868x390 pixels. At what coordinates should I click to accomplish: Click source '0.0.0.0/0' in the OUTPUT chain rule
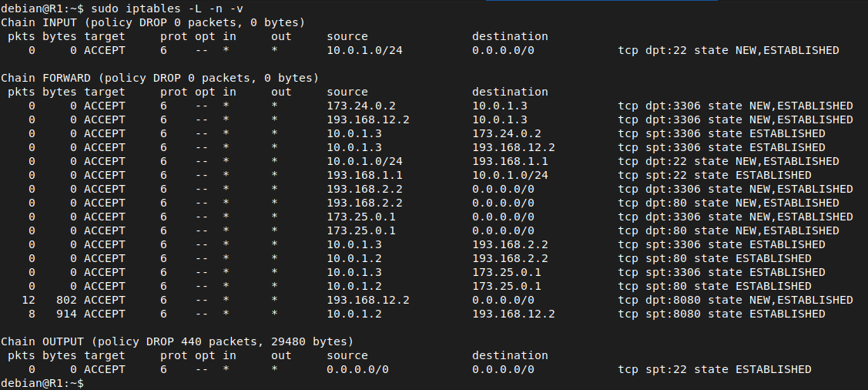[357, 369]
